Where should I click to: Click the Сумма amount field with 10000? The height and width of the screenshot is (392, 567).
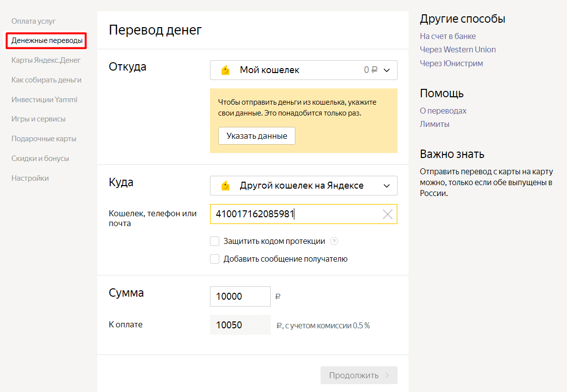tap(240, 297)
